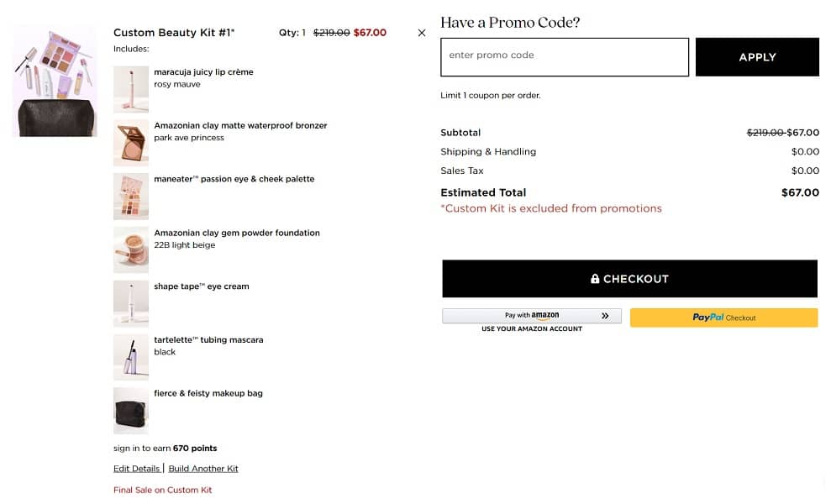Click the gem powder foundation thumbnail
Viewport: 831px width, 504px height.
(x=131, y=250)
